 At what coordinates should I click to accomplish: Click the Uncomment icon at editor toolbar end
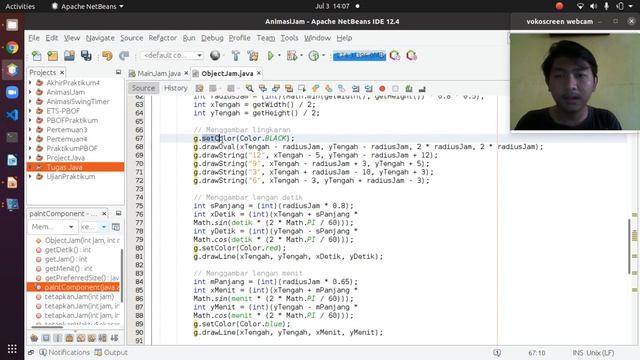pyautogui.click(x=422, y=88)
